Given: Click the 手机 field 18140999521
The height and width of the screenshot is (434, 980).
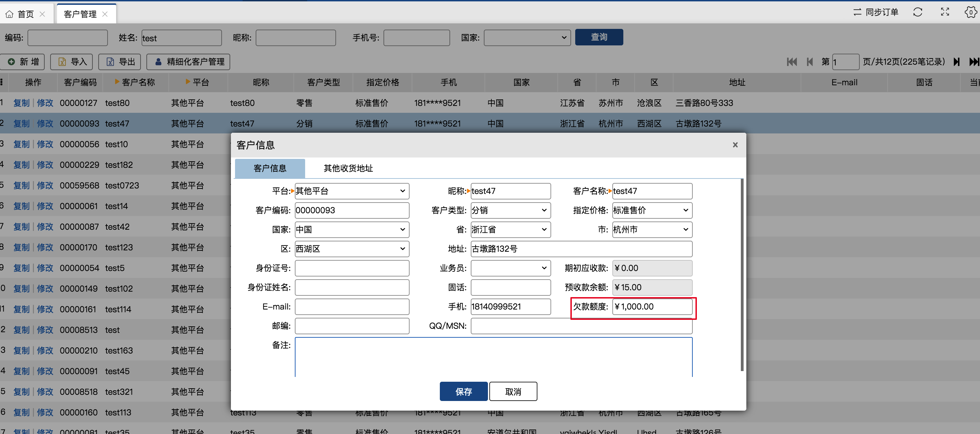Looking at the screenshot, I should click(511, 307).
